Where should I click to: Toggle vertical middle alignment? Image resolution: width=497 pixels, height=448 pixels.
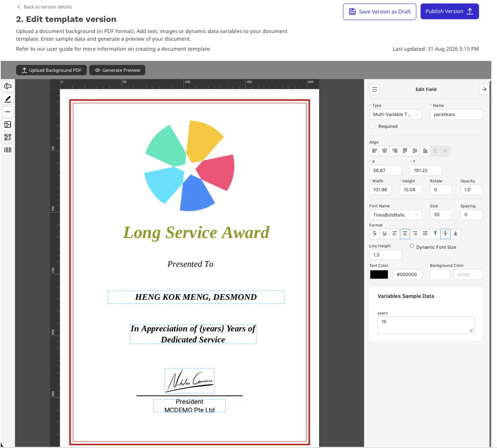[x=445, y=234]
